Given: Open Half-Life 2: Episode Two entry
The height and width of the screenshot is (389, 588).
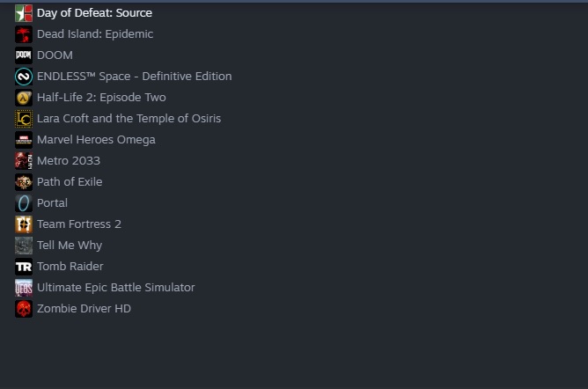Looking at the screenshot, I should [x=101, y=98].
